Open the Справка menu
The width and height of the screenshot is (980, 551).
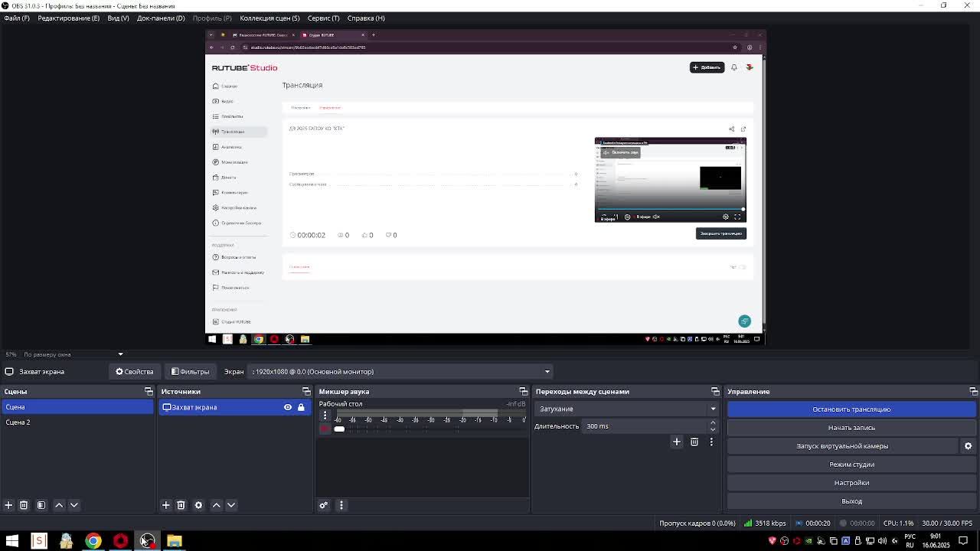point(366,18)
